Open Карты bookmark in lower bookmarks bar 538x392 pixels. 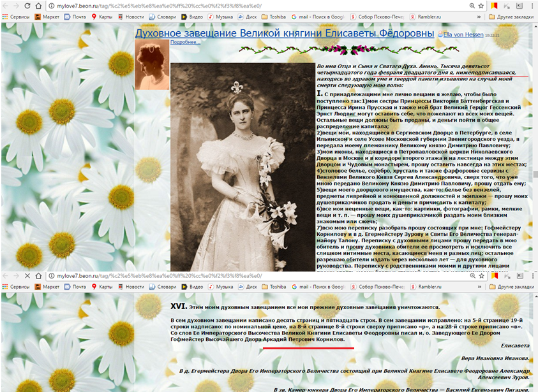(102, 286)
